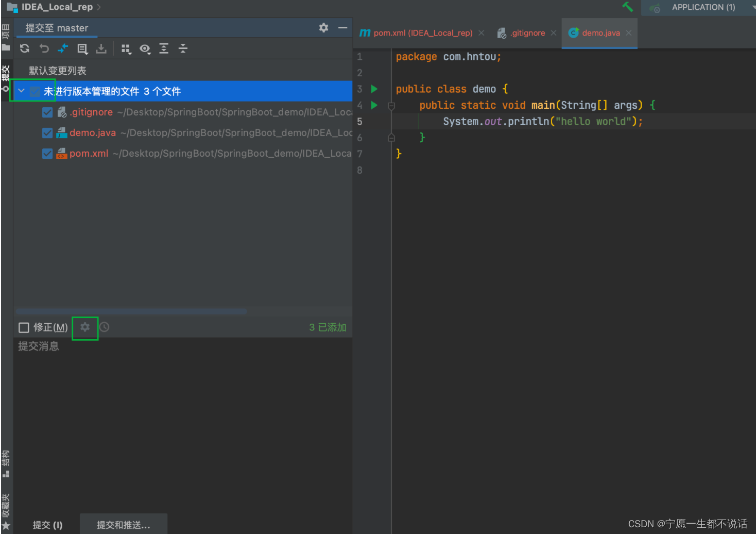Screen dimensions: 756x534
Task: Enable the 修正(M) amend checkbox
Action: click(x=24, y=328)
